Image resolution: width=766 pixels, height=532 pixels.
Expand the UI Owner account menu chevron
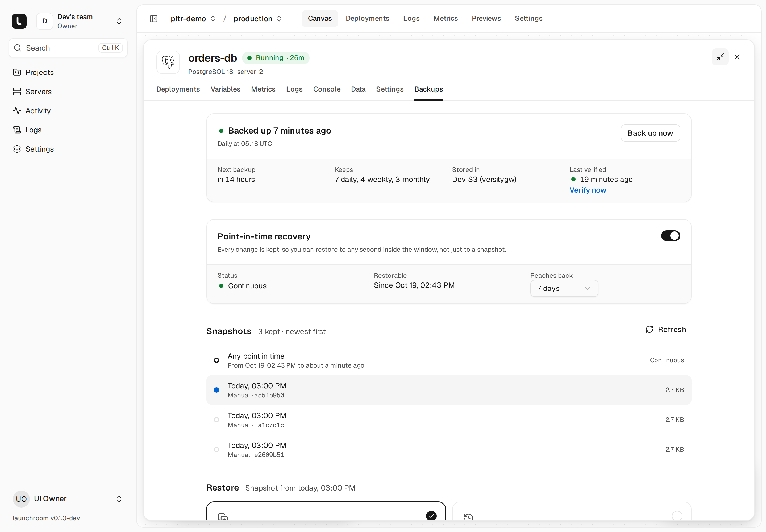tap(119, 499)
